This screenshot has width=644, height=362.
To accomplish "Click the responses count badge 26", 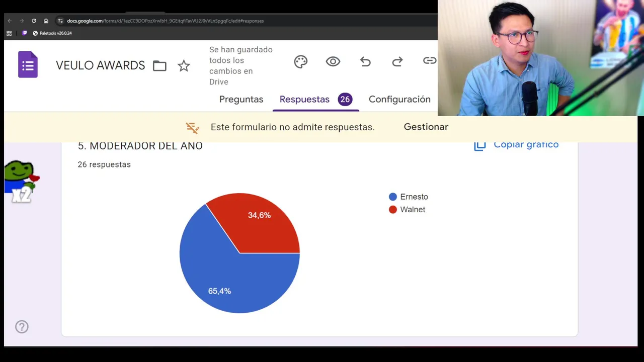I will (345, 100).
